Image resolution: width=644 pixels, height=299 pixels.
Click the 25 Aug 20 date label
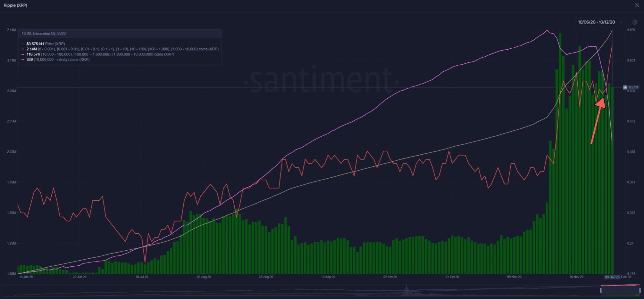point(266,277)
